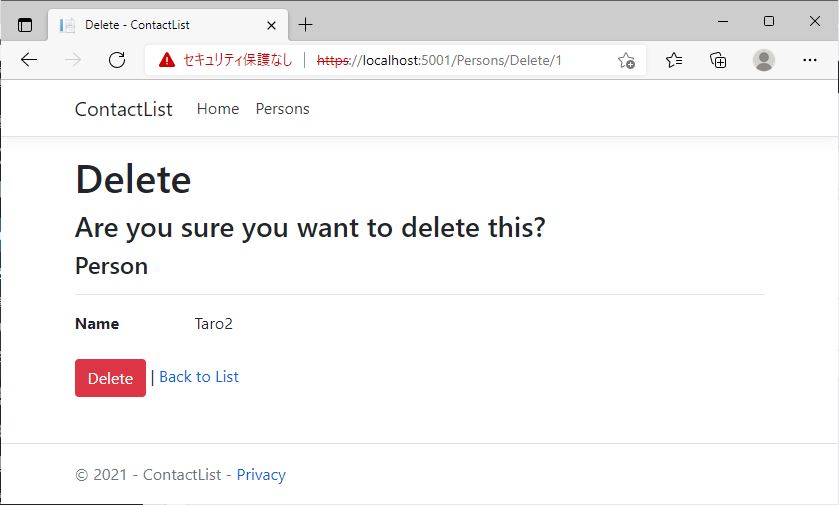This screenshot has width=839, height=505.
Task: Click the red security warning triangle
Action: coord(167,60)
